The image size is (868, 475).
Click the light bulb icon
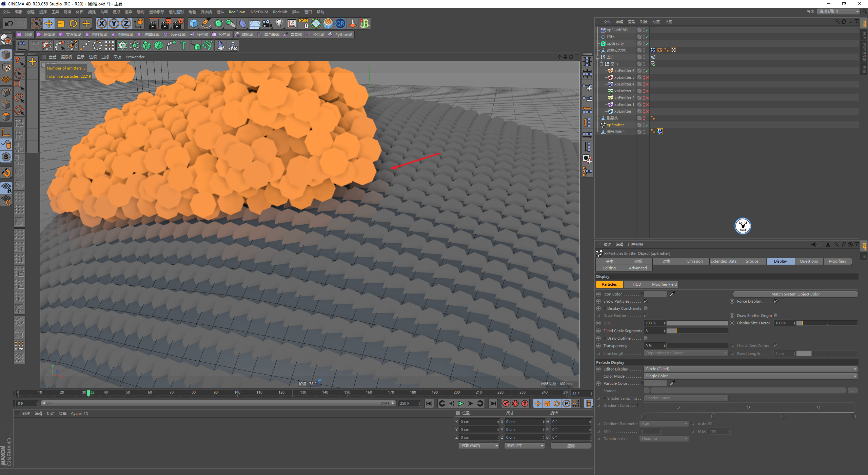pyautogui.click(x=279, y=23)
